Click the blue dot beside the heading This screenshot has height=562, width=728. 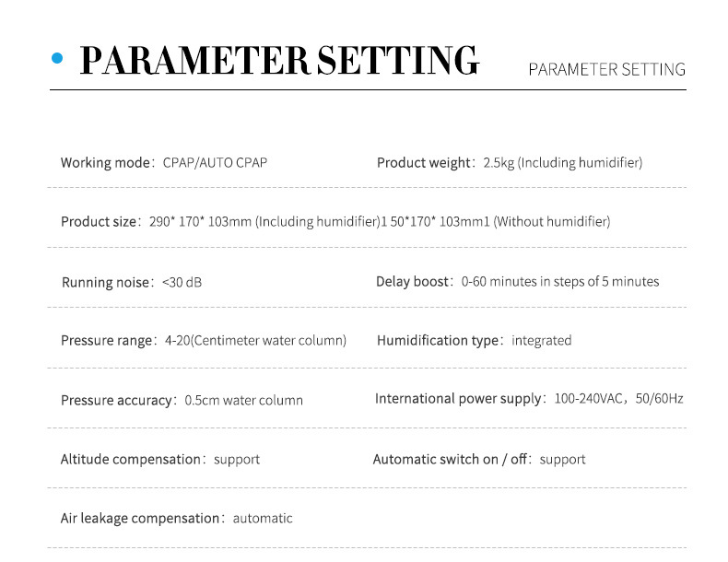tap(57, 59)
